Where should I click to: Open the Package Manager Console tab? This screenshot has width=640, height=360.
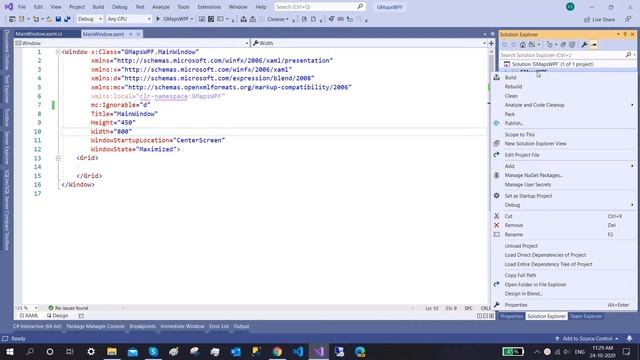click(x=95, y=326)
